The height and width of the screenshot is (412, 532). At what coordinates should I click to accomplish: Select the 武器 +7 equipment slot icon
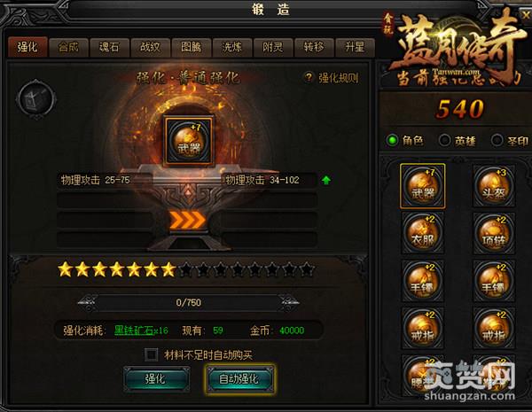click(x=422, y=186)
